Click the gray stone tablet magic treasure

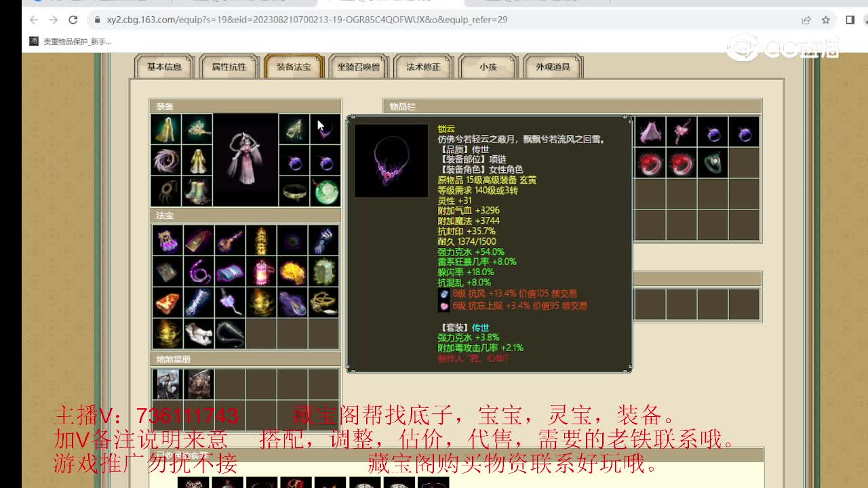pos(167,271)
